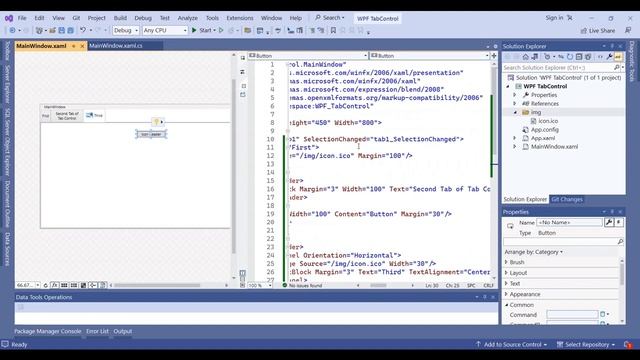Toggle artboard background button in designer

click(83, 285)
